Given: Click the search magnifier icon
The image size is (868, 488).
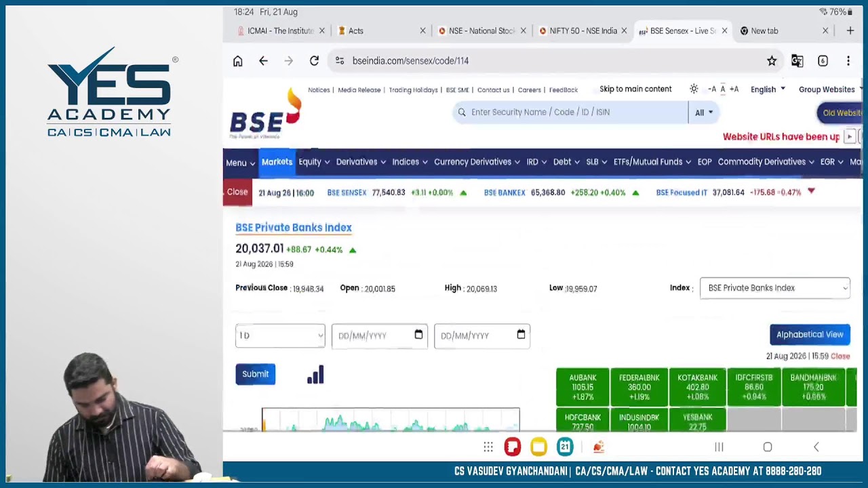Looking at the screenshot, I should coord(462,113).
